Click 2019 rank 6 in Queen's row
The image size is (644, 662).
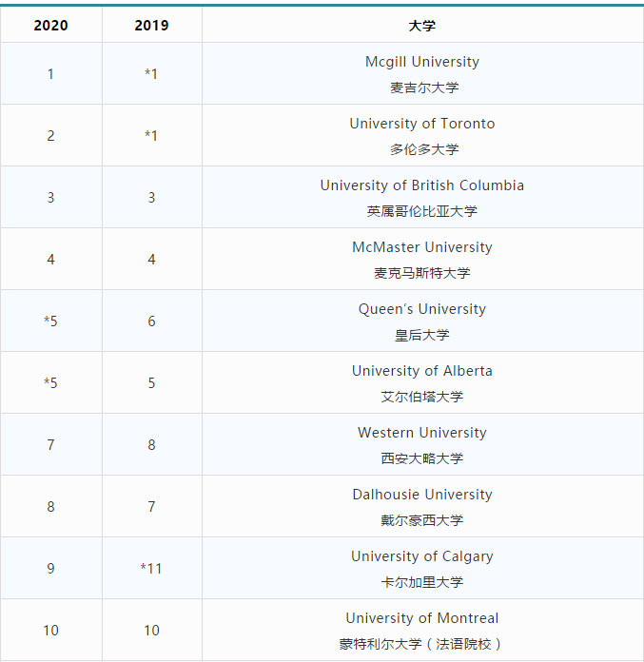tap(151, 321)
